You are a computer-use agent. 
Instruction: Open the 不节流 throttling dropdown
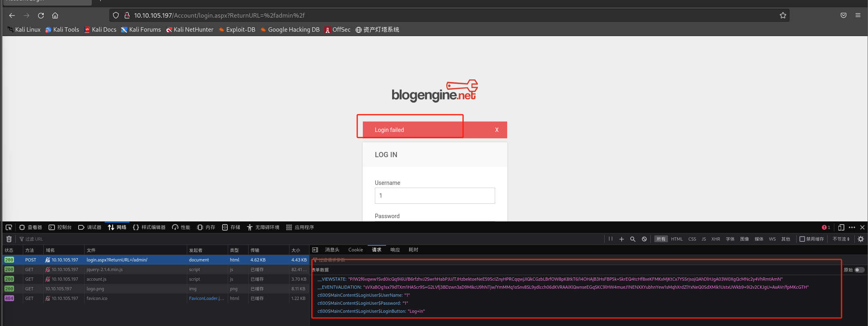[841, 239]
